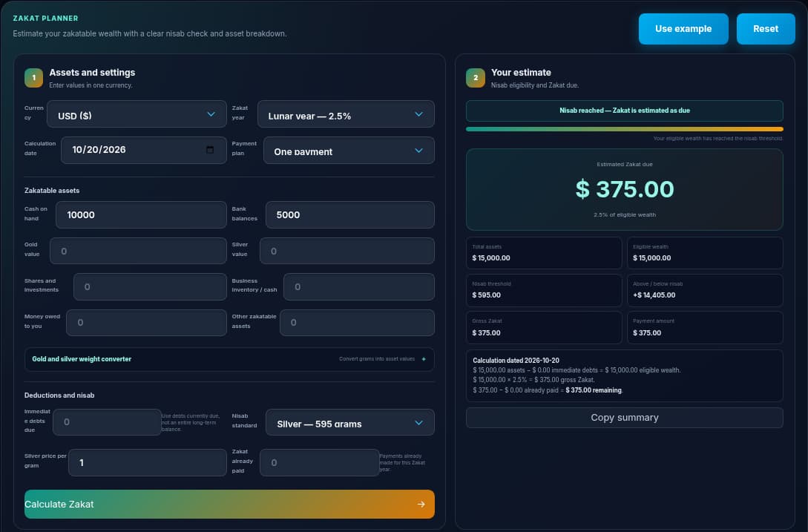The width and height of the screenshot is (808, 532).
Task: Click the Calculate Zakat button label
Action: pyautogui.click(x=59, y=504)
